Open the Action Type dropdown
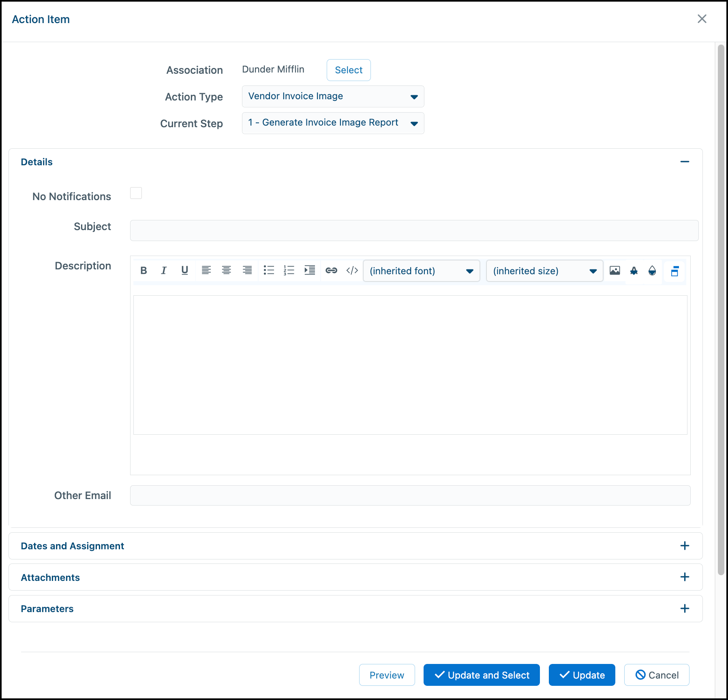The height and width of the screenshot is (700, 728). [333, 96]
